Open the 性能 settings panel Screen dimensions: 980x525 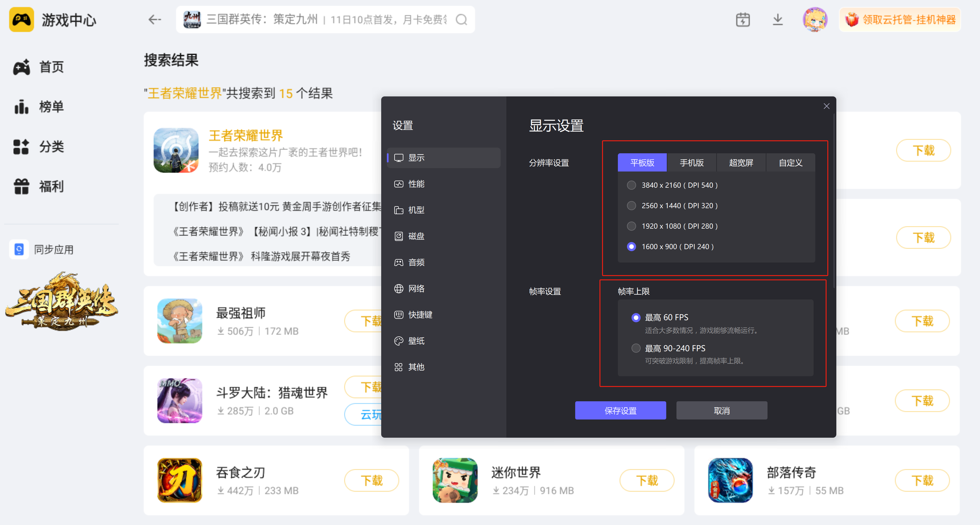click(x=416, y=184)
